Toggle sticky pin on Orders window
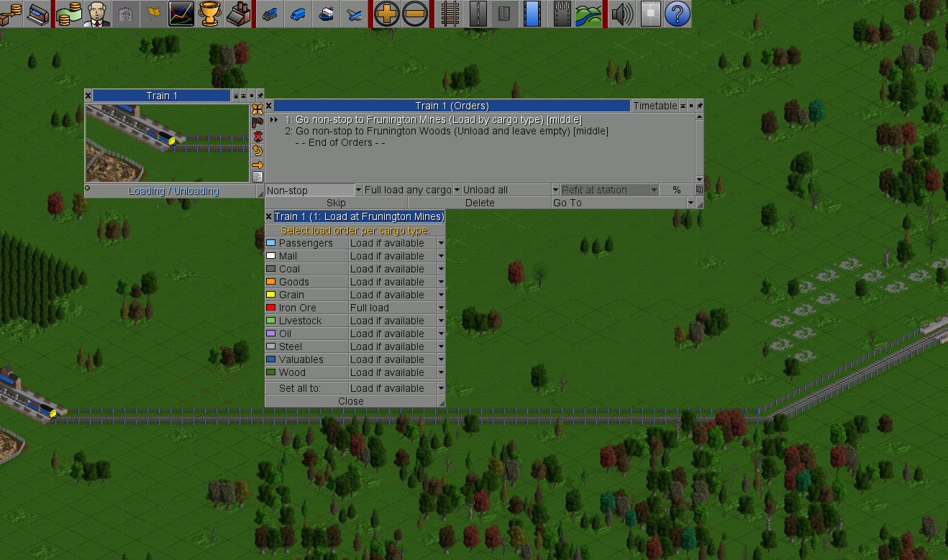 point(699,106)
